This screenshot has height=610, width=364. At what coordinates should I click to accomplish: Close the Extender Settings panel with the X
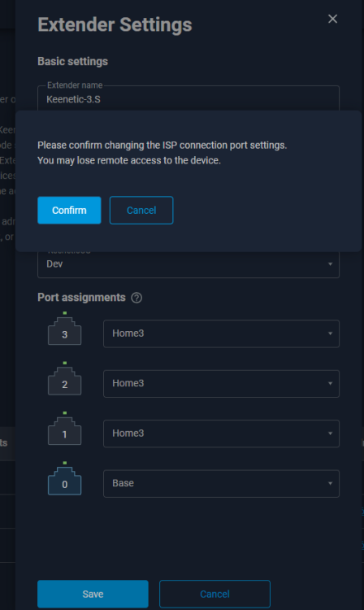(x=332, y=19)
